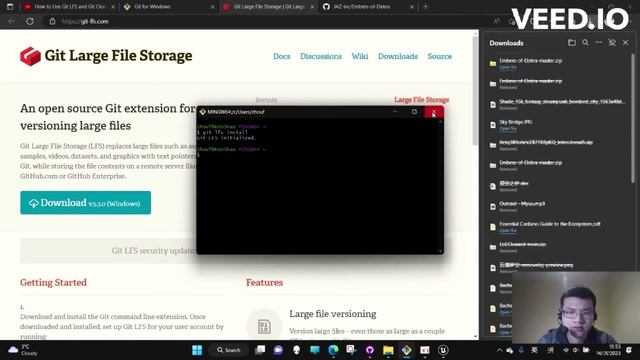640x360 pixels.
Task: Open the Discussions navigation link
Action: 321,56
